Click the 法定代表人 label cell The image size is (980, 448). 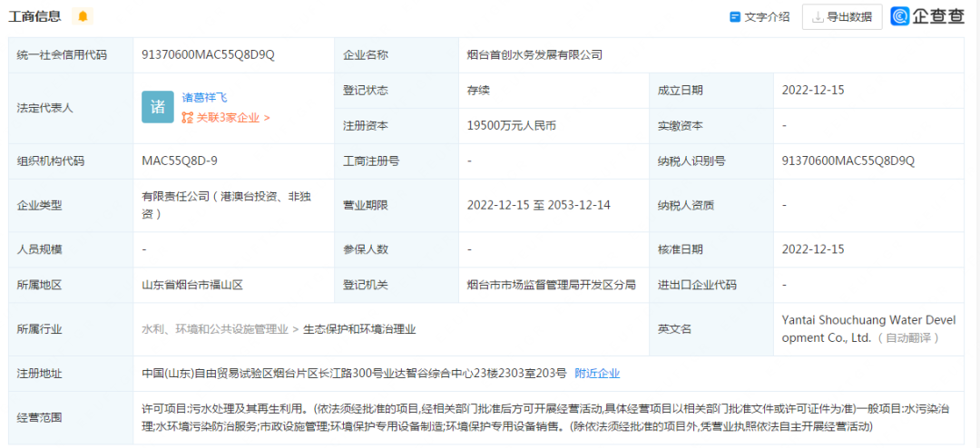[71, 108]
